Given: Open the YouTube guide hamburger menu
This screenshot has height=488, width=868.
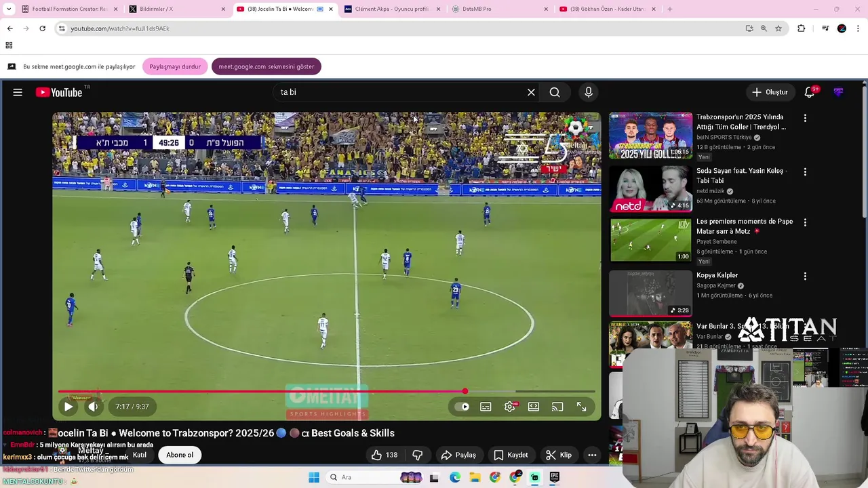Looking at the screenshot, I should (18, 92).
